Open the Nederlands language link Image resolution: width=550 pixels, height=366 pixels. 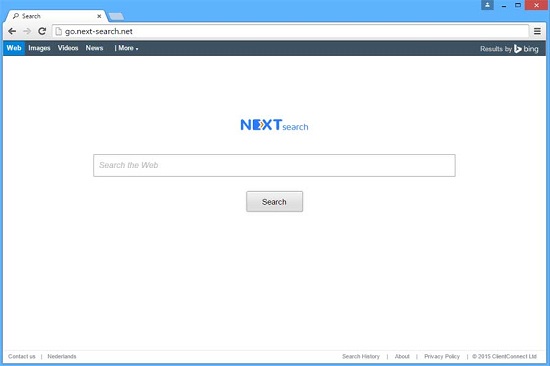(62, 357)
